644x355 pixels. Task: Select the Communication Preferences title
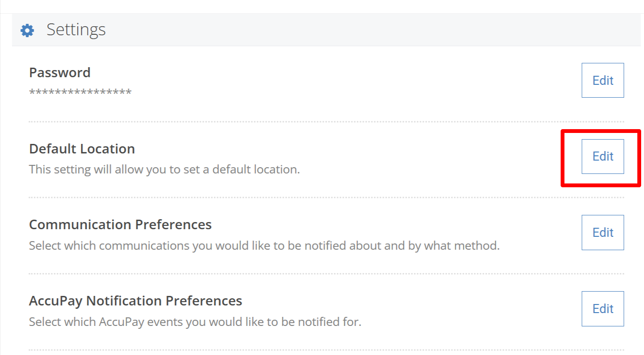pyautogui.click(x=121, y=224)
